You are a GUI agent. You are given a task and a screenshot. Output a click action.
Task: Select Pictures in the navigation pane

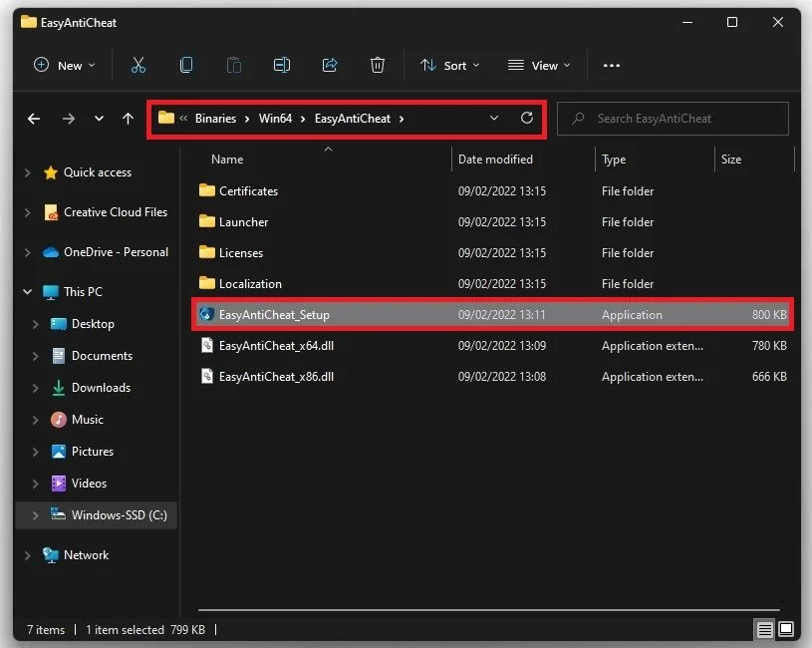tap(93, 452)
